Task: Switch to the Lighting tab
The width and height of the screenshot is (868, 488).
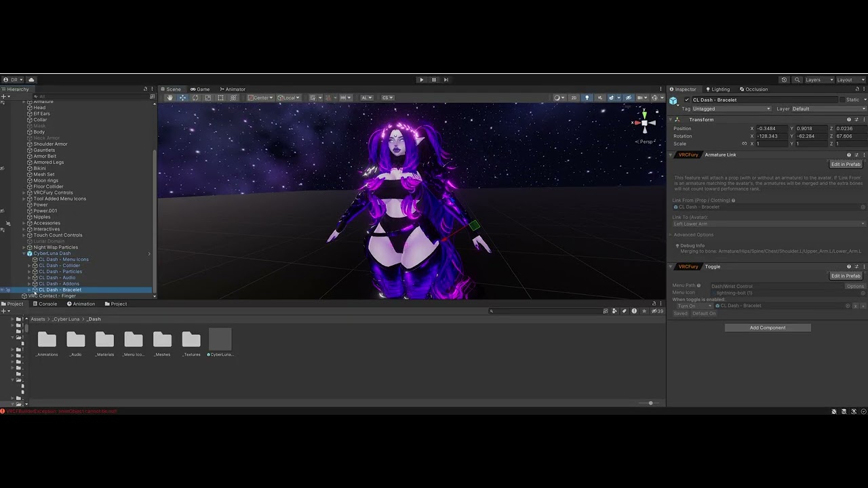Action: pos(717,89)
